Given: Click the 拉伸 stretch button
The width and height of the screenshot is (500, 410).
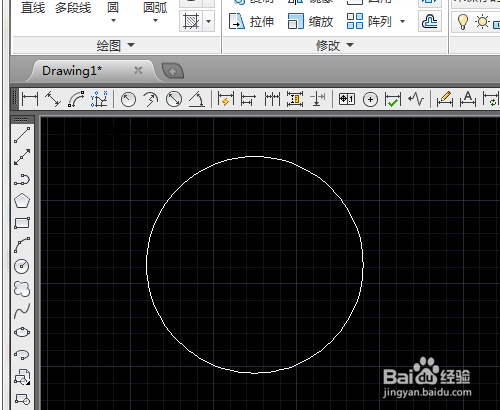Looking at the screenshot, I should pos(251,22).
